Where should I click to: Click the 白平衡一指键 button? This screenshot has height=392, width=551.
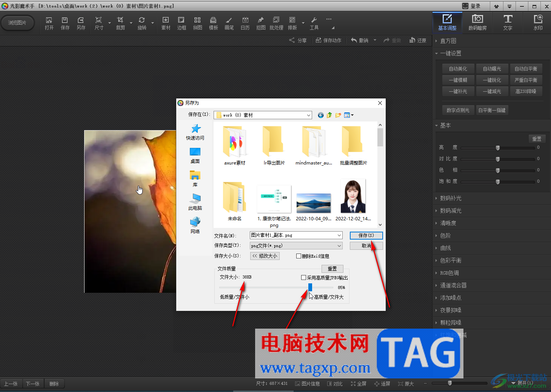492,110
